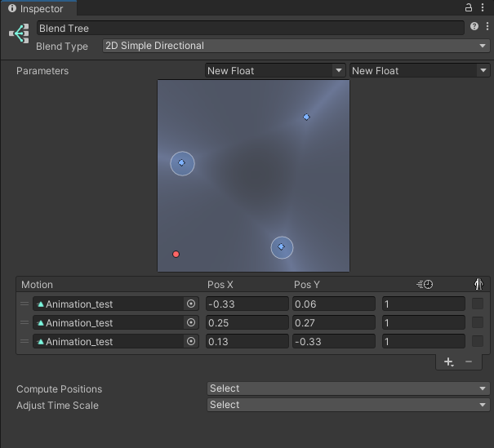Click the mirror column icon

coord(478,284)
